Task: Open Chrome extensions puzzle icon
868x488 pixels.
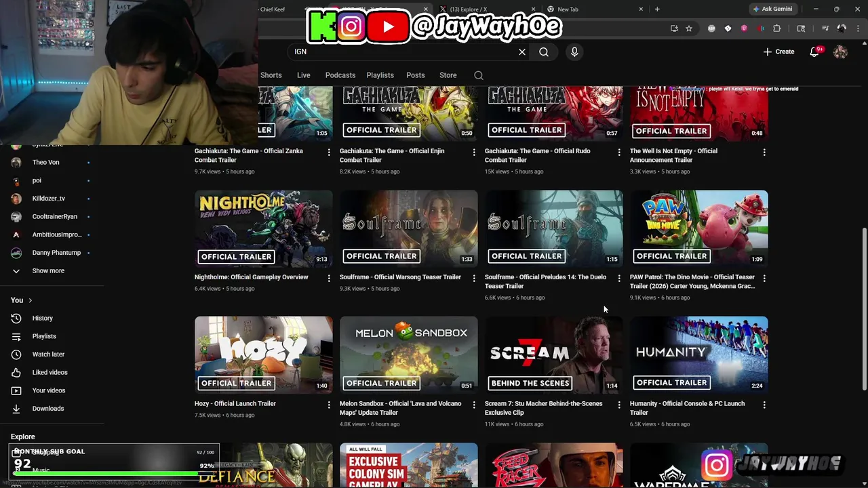Action: [x=777, y=28]
